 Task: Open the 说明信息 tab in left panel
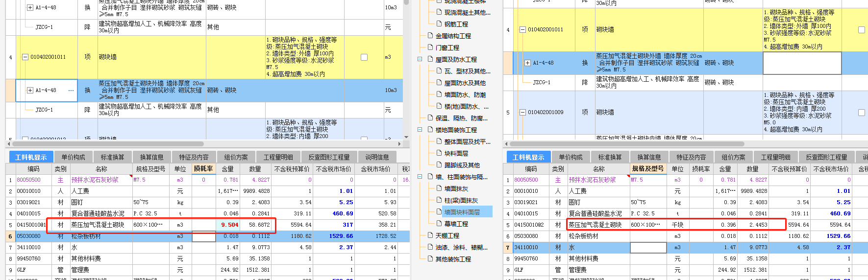pyautogui.click(x=377, y=157)
